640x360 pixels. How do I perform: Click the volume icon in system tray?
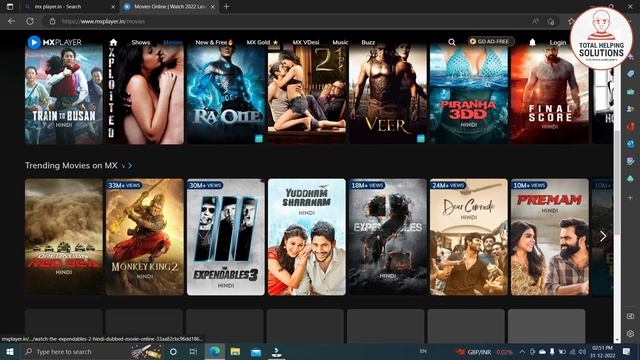582,352
